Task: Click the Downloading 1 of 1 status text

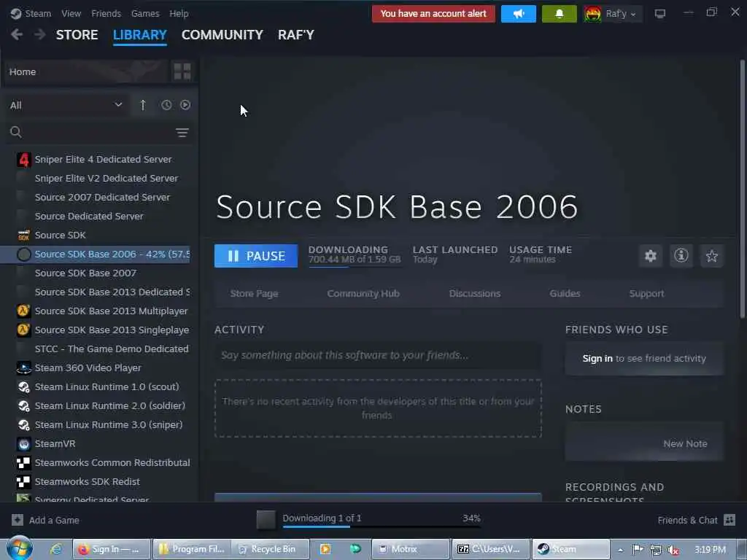Action: coord(322,518)
